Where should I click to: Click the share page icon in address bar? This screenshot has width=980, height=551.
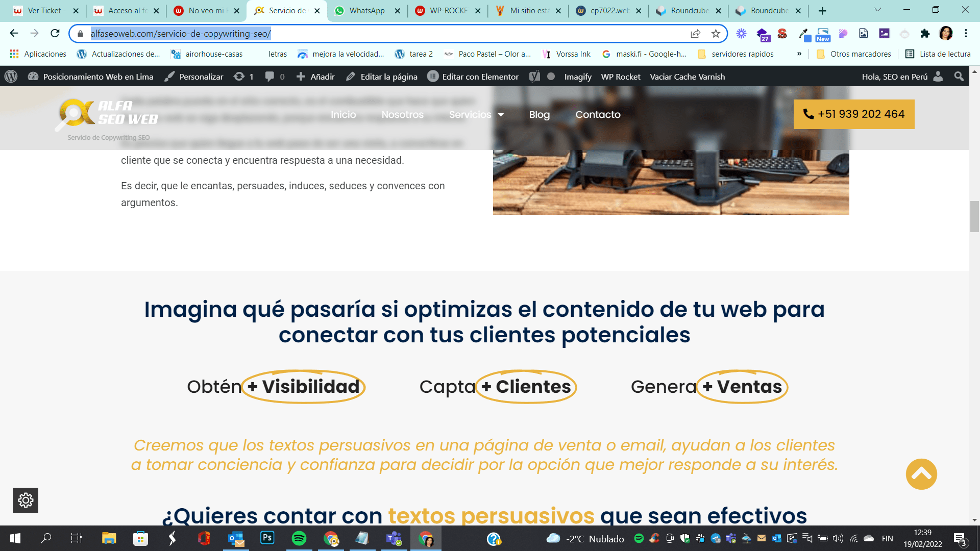(x=695, y=34)
